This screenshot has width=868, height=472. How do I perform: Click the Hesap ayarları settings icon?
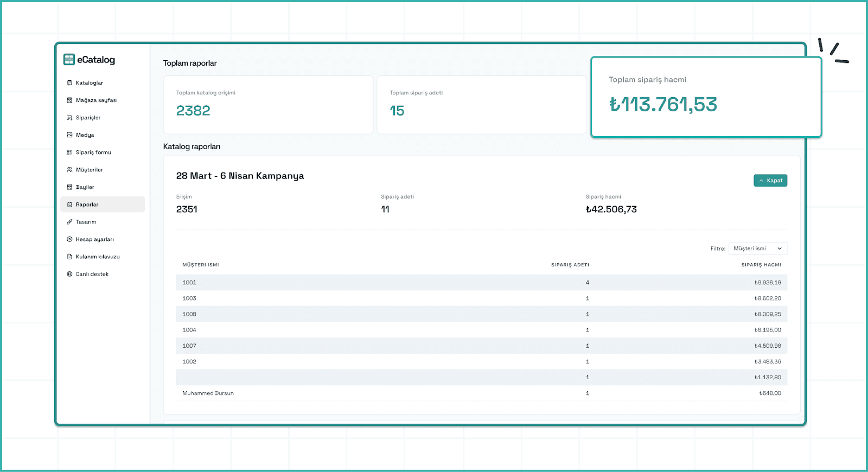(x=69, y=239)
